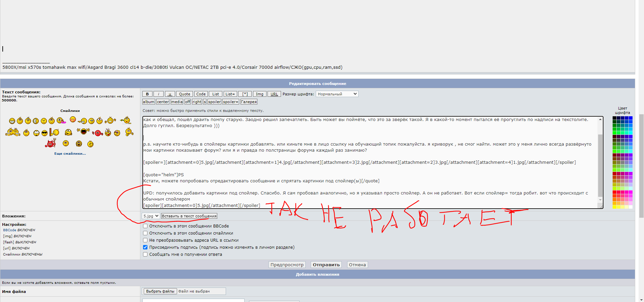
Task: Click Выбрать файлы to attach file
Action: [160, 291]
